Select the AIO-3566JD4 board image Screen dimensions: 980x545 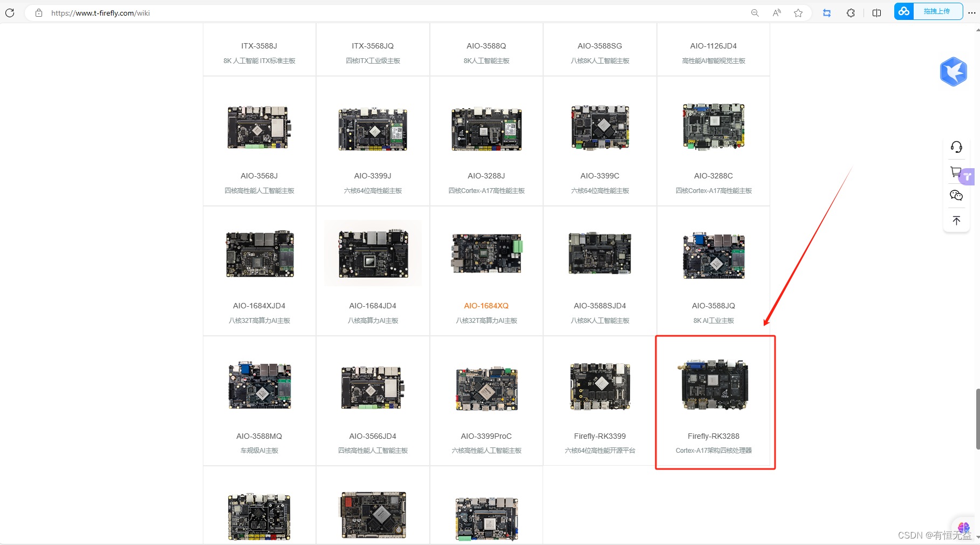373,387
